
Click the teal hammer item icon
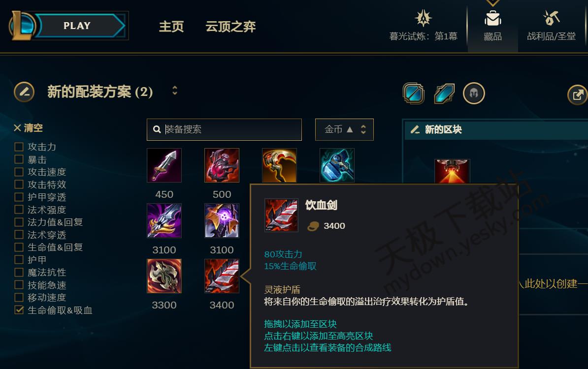point(337,165)
